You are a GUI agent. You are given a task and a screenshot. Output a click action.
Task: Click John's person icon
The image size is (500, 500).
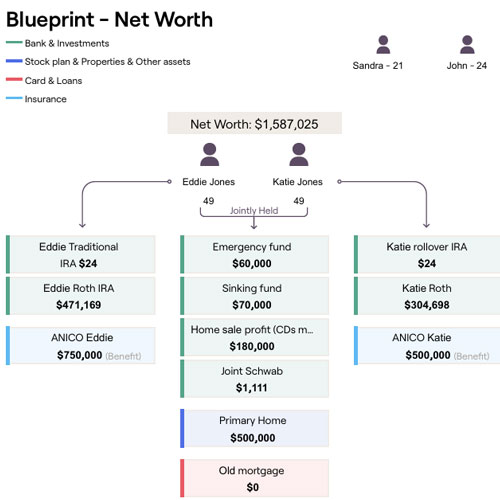(x=467, y=45)
